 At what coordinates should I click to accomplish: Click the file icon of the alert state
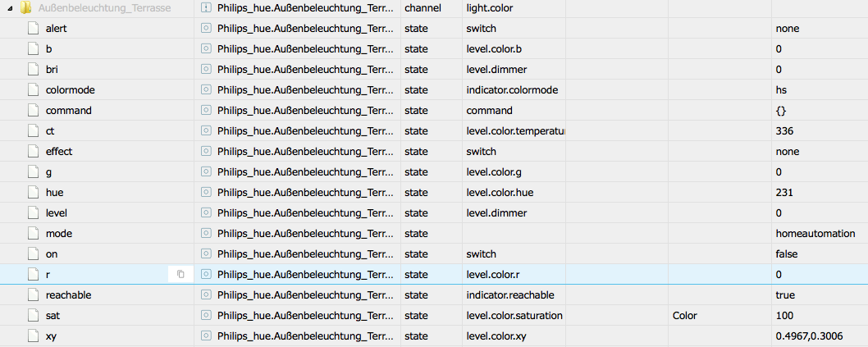pos(34,28)
